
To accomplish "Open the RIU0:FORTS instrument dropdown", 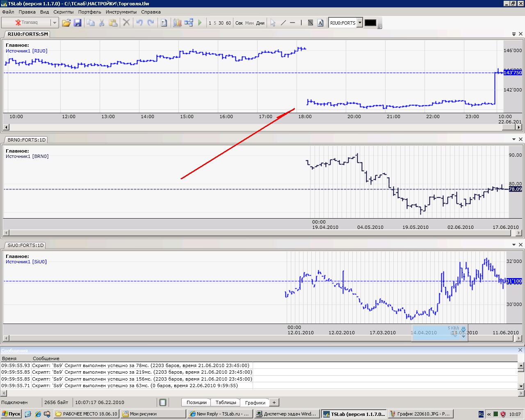I will coord(360,23).
